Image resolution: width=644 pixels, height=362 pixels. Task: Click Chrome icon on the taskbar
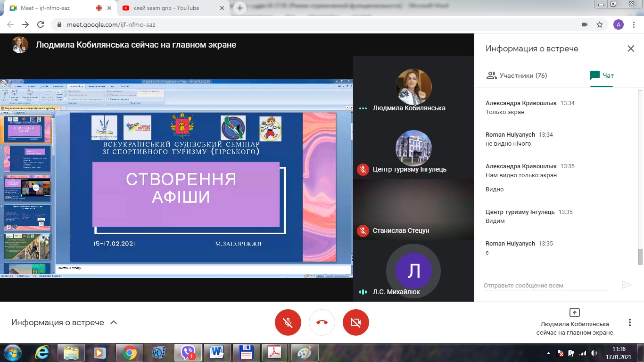click(x=129, y=353)
